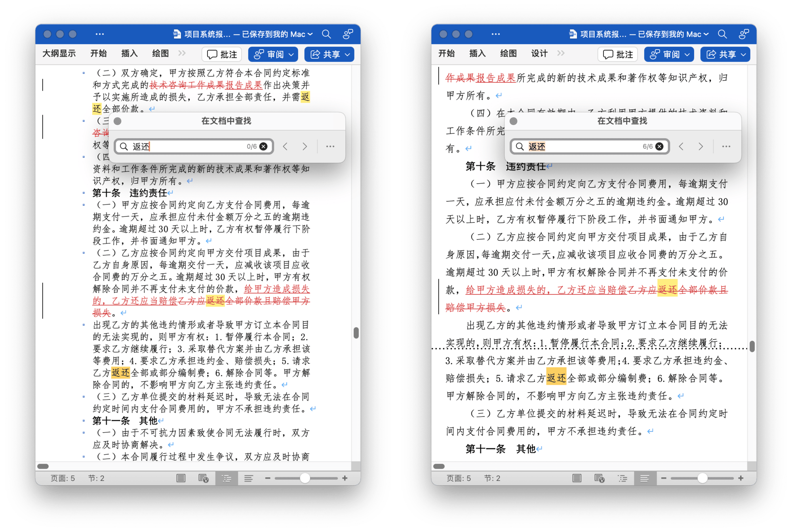
Task: Clear the search field in the right find panel
Action: (x=659, y=146)
